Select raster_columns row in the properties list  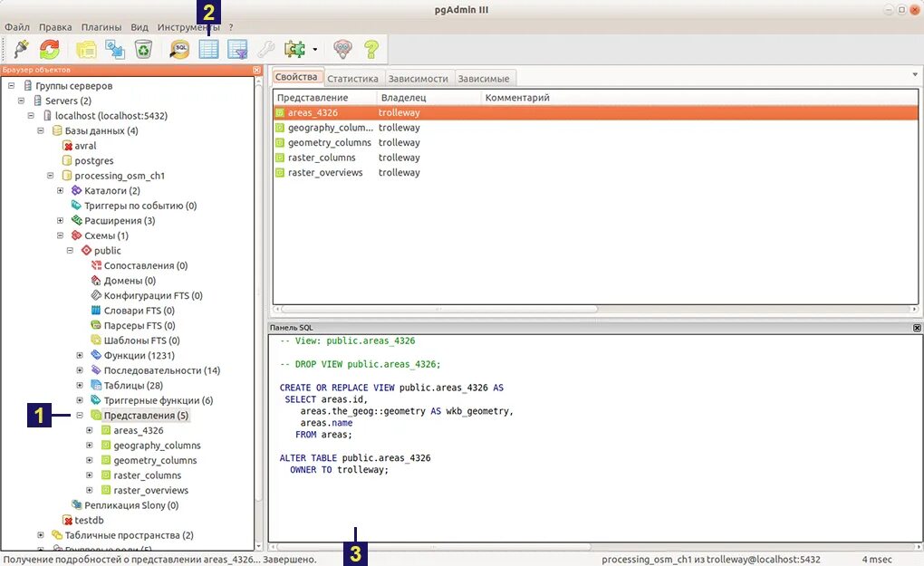(x=595, y=158)
